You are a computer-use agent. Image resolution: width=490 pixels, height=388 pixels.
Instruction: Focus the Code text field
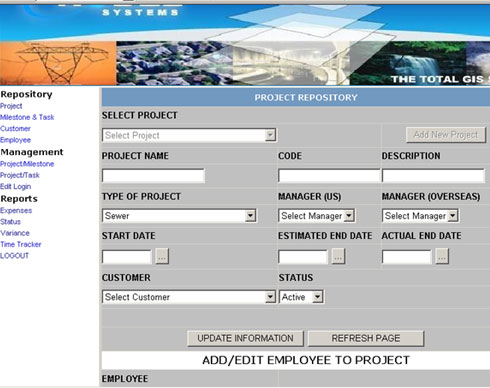coord(329,176)
